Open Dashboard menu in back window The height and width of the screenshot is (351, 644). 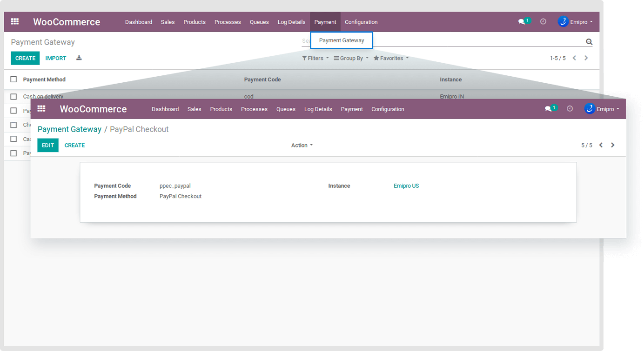[x=139, y=22]
